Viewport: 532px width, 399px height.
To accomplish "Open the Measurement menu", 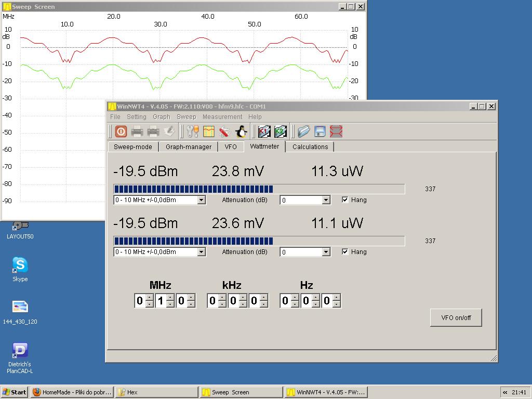I will 222,117.
